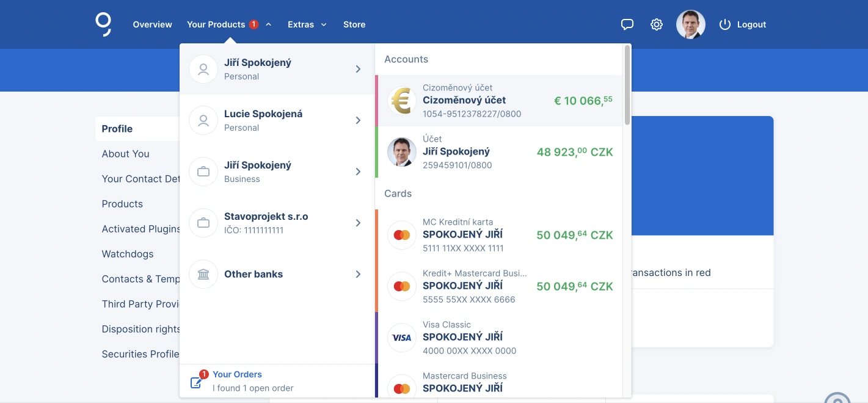Image resolution: width=868 pixels, height=403 pixels.
Task: Select About You in the sidebar
Action: coord(125,154)
